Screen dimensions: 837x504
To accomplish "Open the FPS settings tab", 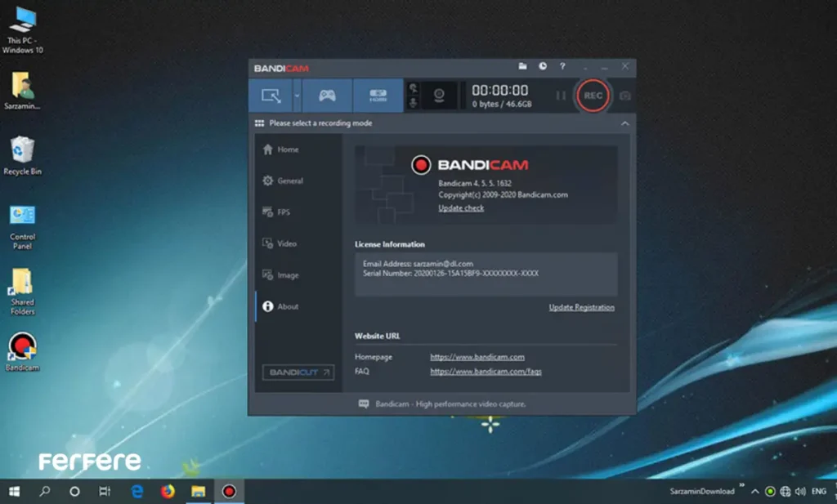I will pyautogui.click(x=298, y=212).
